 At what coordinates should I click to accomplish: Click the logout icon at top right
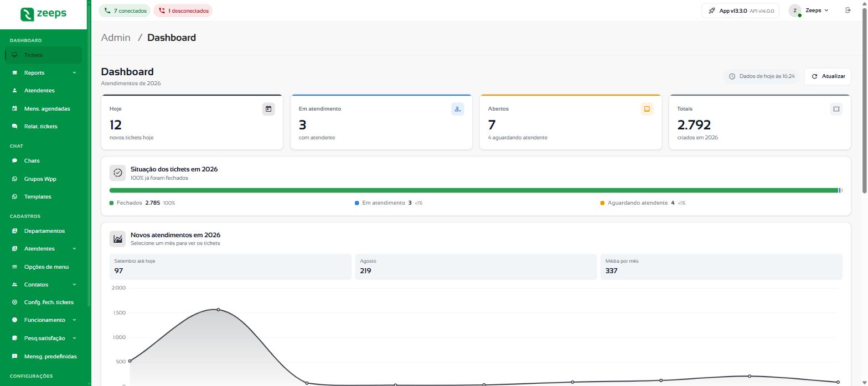coord(848,10)
